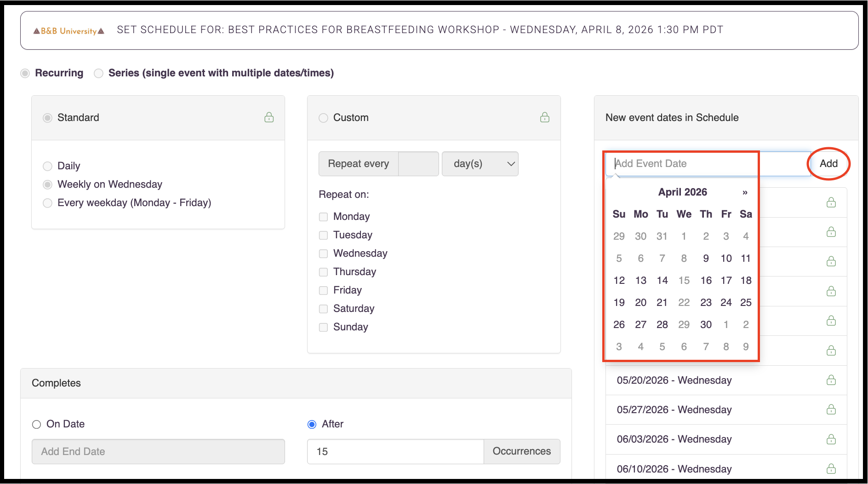This screenshot has width=868, height=484.
Task: Tick the Monday checkbox
Action: [x=324, y=217]
